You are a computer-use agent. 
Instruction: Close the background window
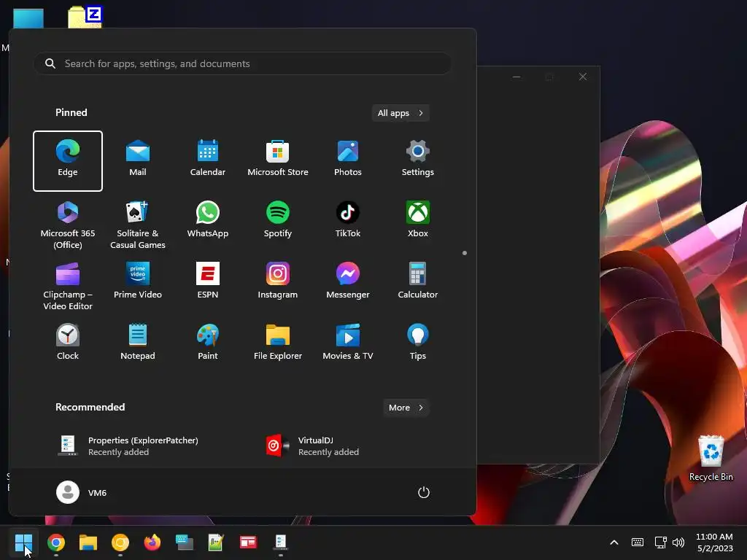(583, 77)
